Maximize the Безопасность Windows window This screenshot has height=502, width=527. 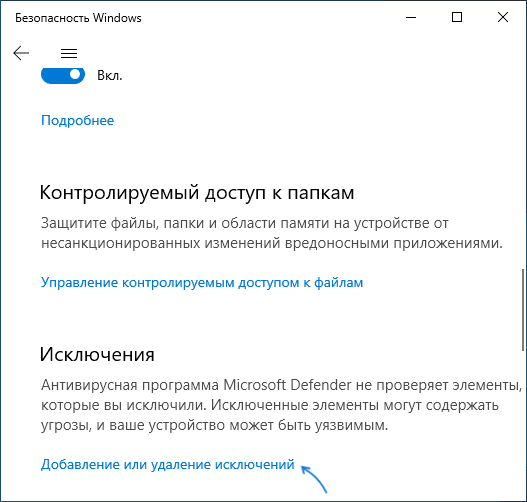point(457,17)
